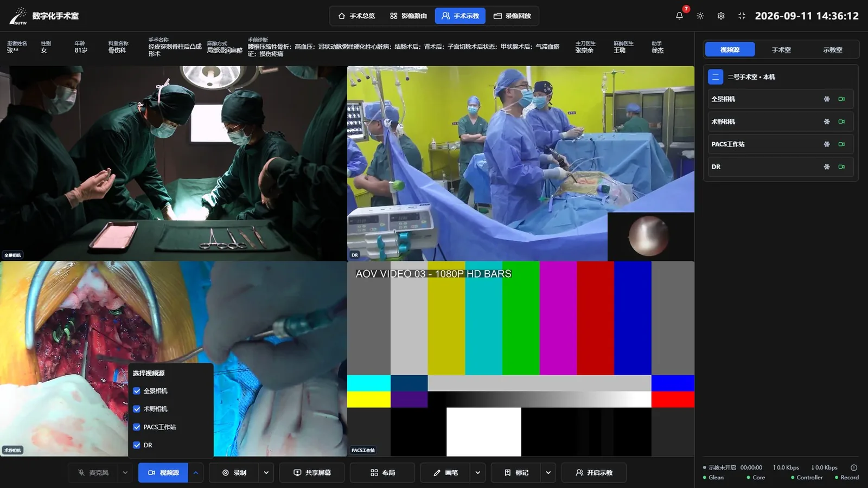
Task: Expand the 麦克风 dropdown arrow
Action: 125,473
